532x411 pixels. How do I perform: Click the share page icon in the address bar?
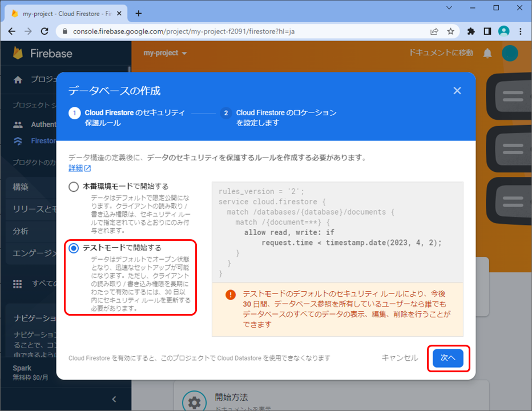point(434,32)
